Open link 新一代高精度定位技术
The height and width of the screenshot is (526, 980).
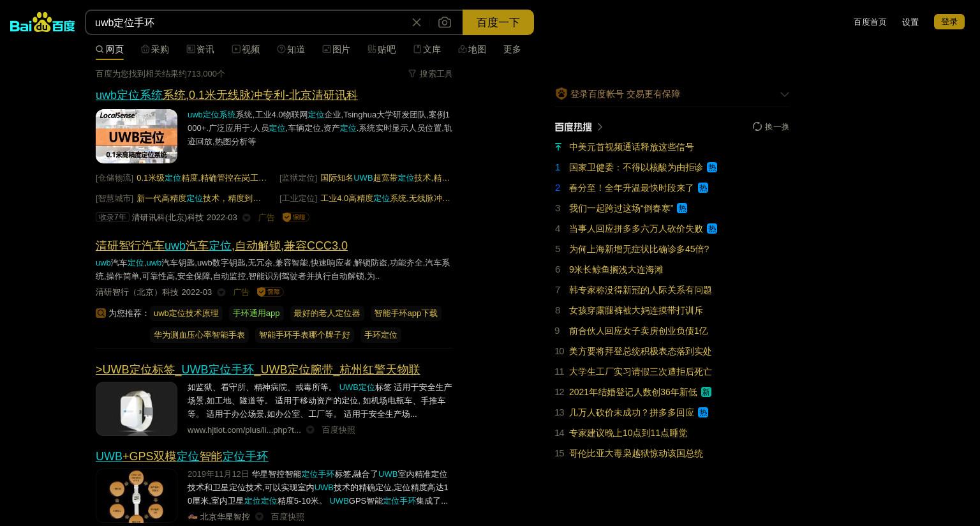coord(199,199)
